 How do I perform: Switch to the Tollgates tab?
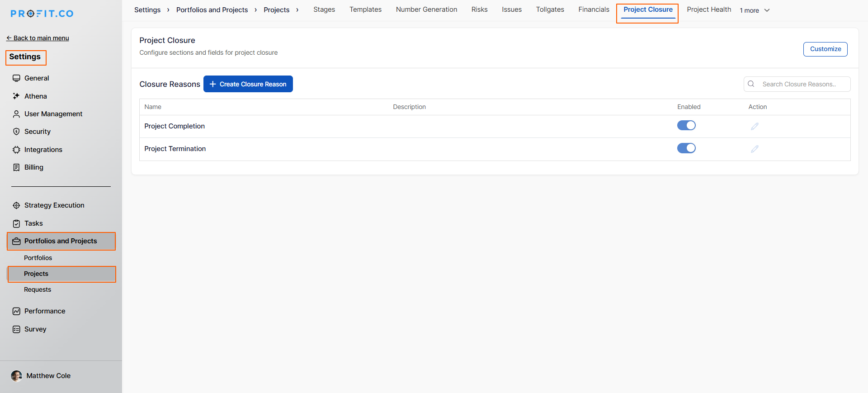click(550, 9)
